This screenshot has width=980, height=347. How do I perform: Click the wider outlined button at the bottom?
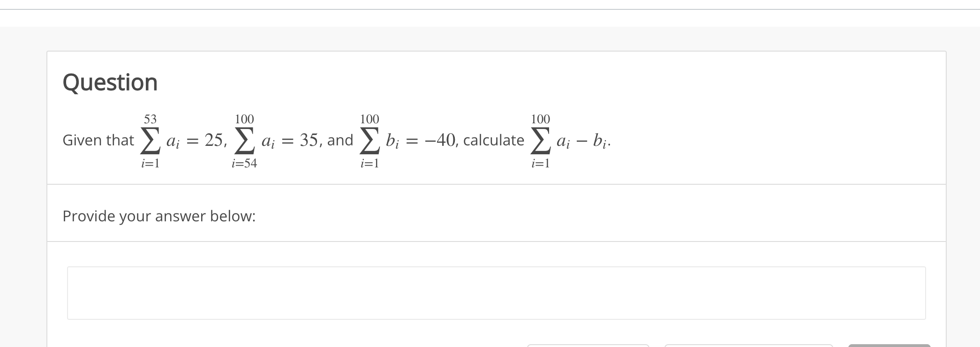(x=748, y=346)
